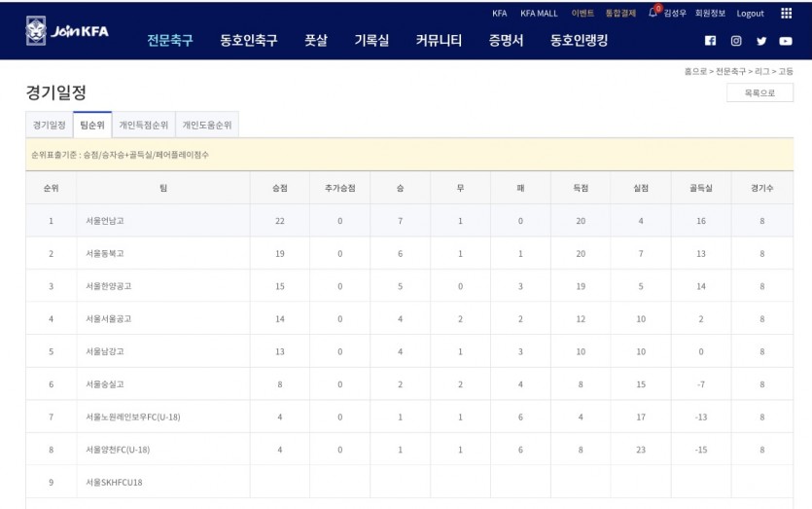The width and height of the screenshot is (812, 509).
Task: Click Logout in the top bar
Action: pos(750,14)
